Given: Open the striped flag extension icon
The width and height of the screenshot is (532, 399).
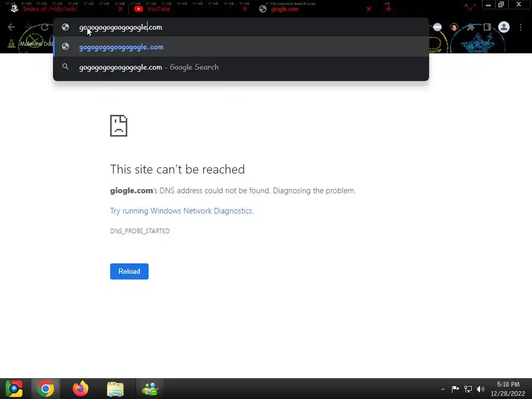Looking at the screenshot, I should tap(437, 27).
